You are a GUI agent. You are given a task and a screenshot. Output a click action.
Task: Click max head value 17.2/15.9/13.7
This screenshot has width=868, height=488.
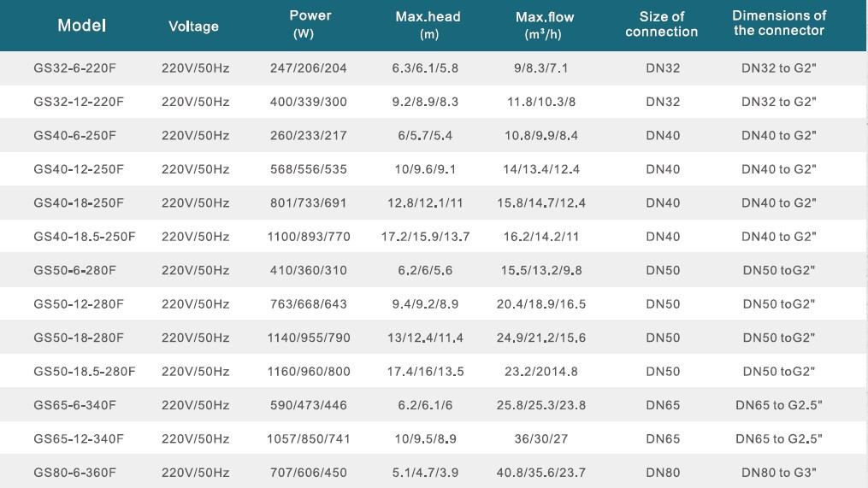425,237
